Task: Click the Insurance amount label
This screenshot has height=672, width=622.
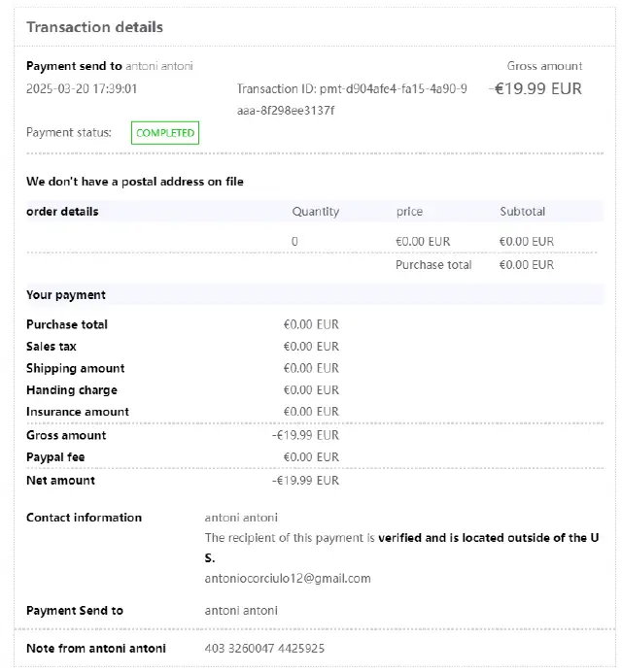Action: (x=78, y=412)
